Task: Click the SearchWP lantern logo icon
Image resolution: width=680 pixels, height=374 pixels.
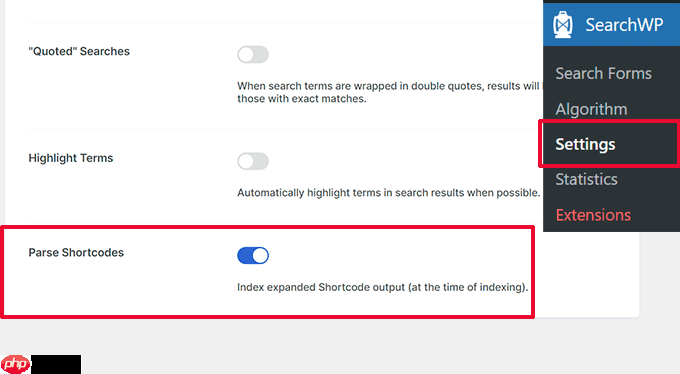Action: coord(562,25)
